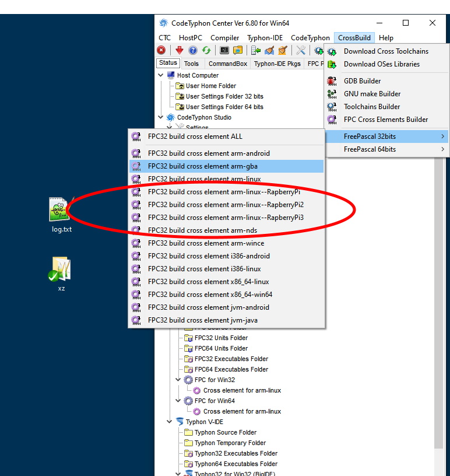The width and height of the screenshot is (450, 476).
Task: Open the Typhon-IDE menu
Action: point(265,38)
